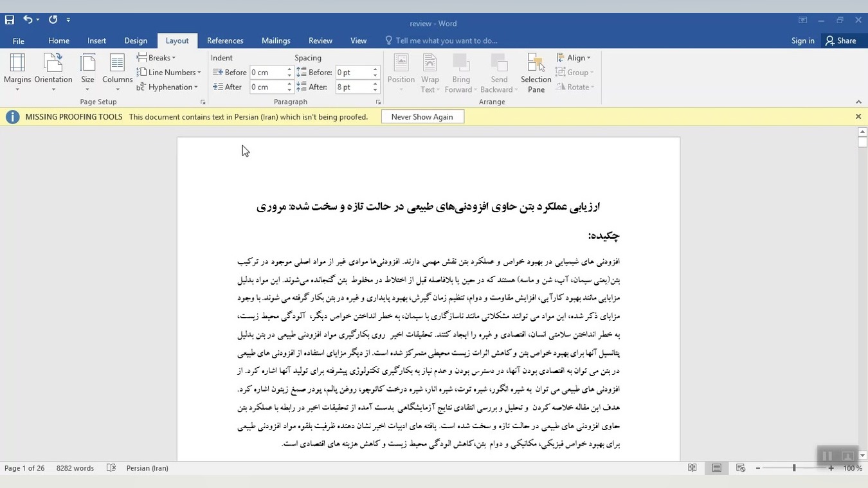The image size is (868, 488).
Task: Increase the Indent Before value with the up arrow
Action: point(289,69)
